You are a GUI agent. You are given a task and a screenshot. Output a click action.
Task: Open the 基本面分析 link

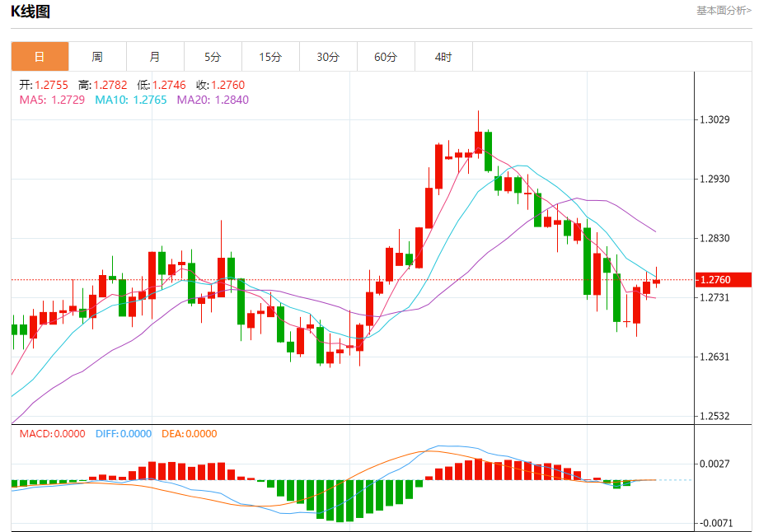(724, 11)
